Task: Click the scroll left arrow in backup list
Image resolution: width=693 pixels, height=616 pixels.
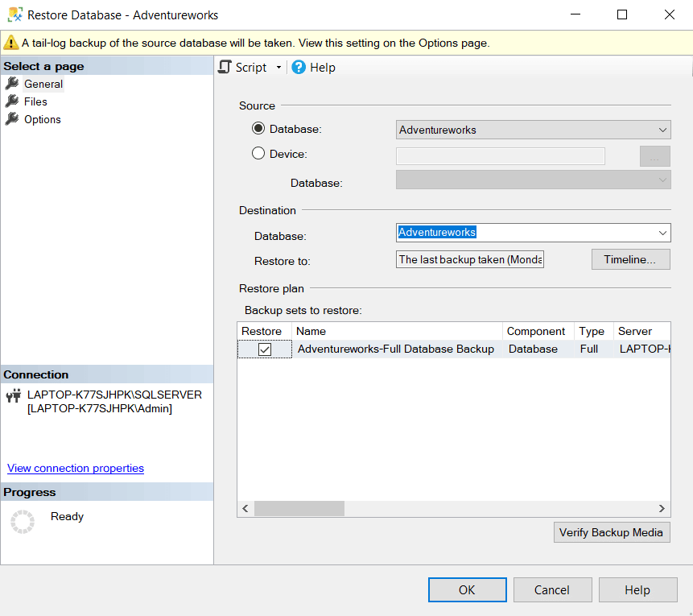Action: point(245,508)
